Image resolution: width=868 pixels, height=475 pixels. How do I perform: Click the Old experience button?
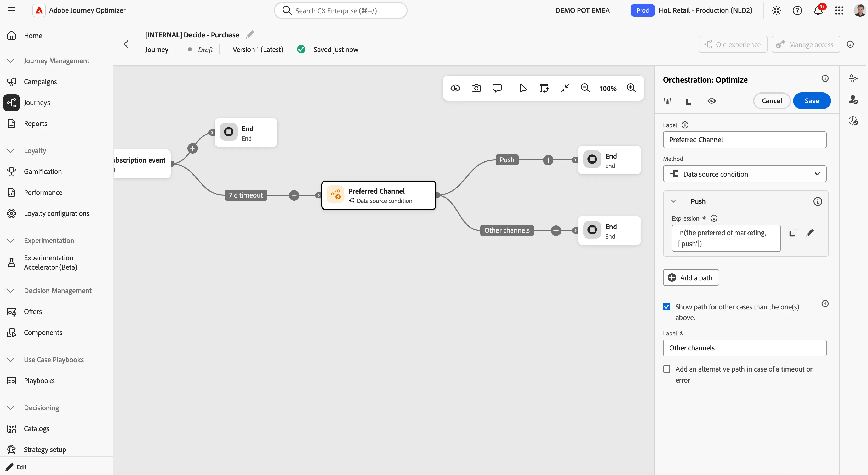coord(733,44)
